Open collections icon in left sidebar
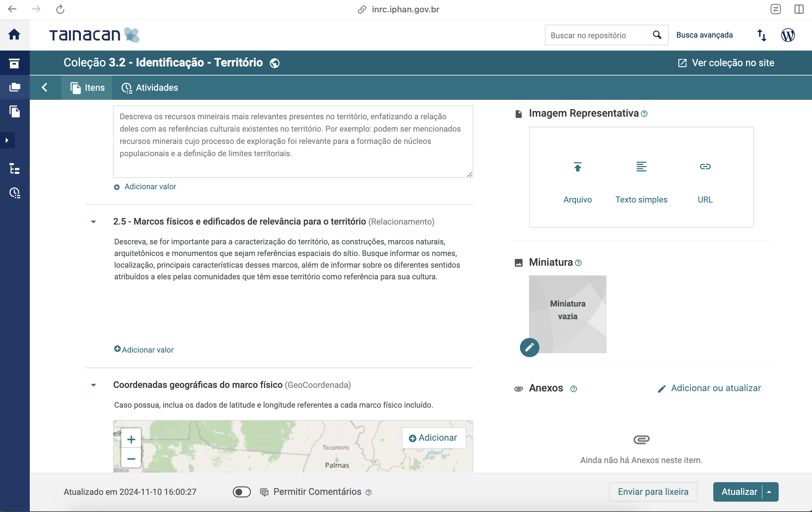 click(x=15, y=87)
